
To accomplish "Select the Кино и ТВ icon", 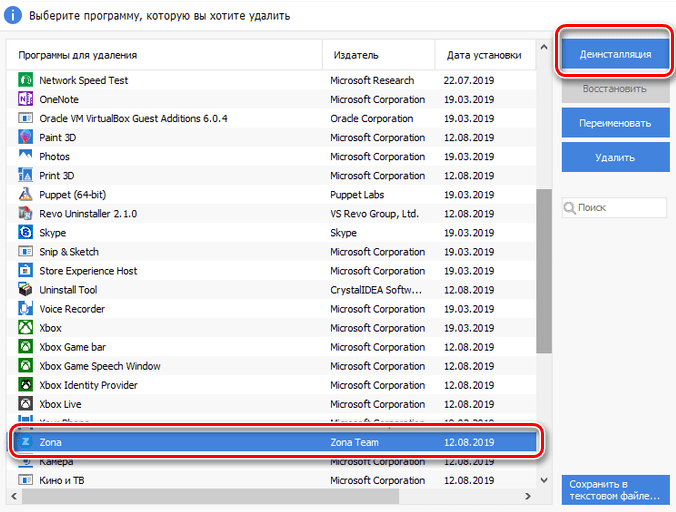I will [25, 480].
